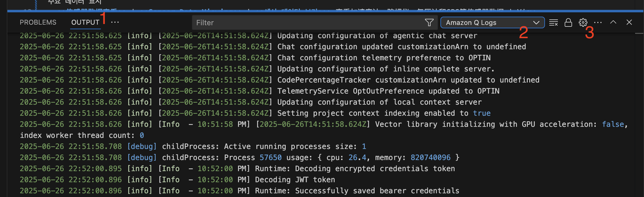Switch to the PROBLEMS tab
644x197 pixels.
(x=38, y=22)
